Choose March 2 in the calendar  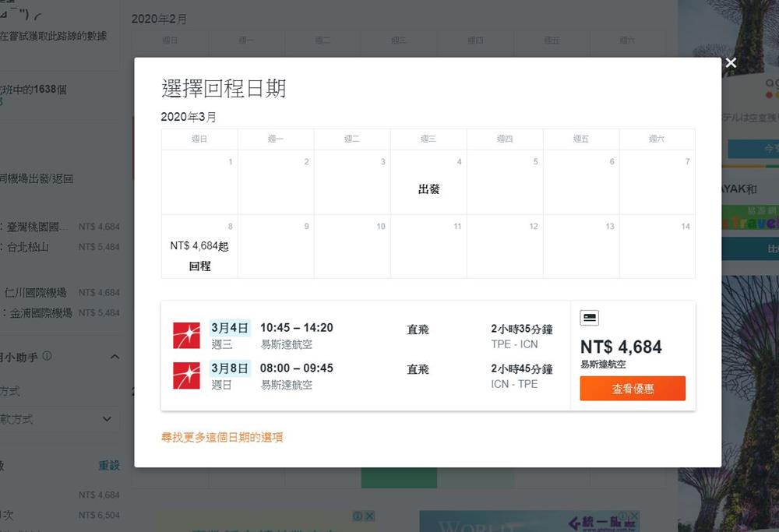[276, 182]
